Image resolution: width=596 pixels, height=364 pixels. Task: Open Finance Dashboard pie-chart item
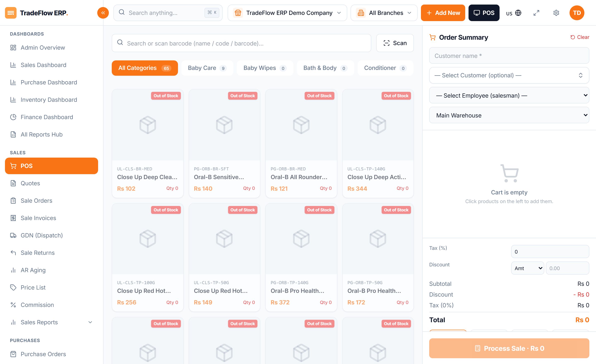52,117
